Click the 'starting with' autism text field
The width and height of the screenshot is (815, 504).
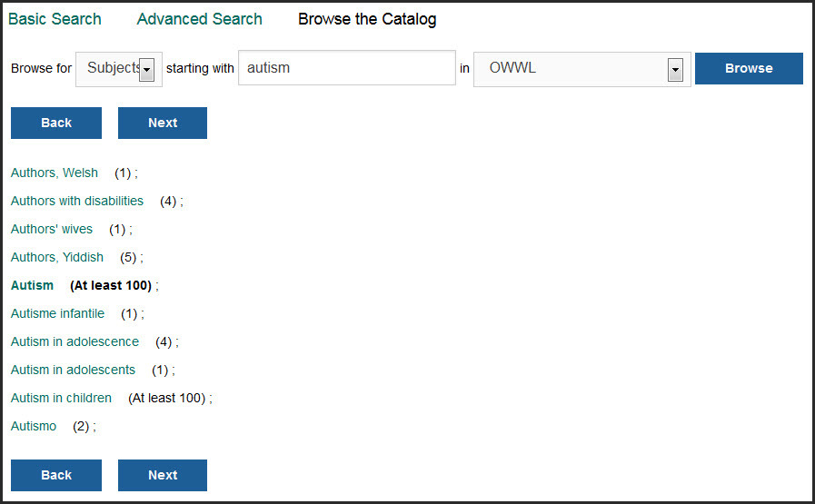point(347,68)
